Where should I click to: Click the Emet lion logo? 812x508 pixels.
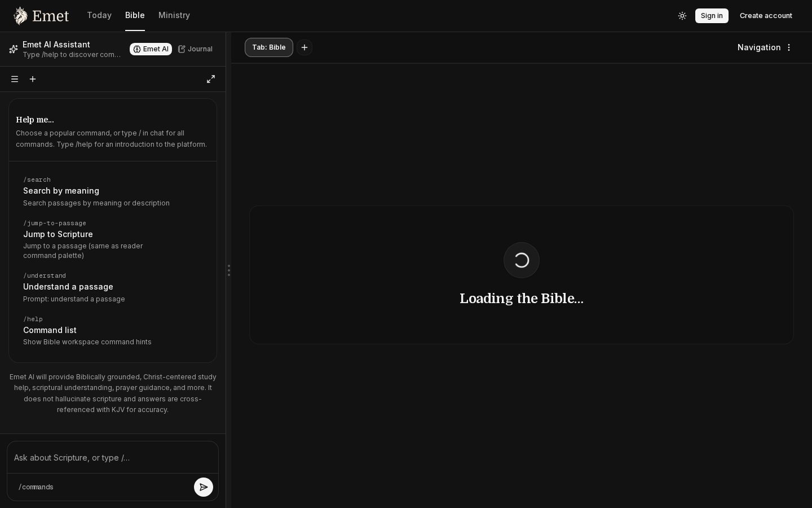point(20,16)
